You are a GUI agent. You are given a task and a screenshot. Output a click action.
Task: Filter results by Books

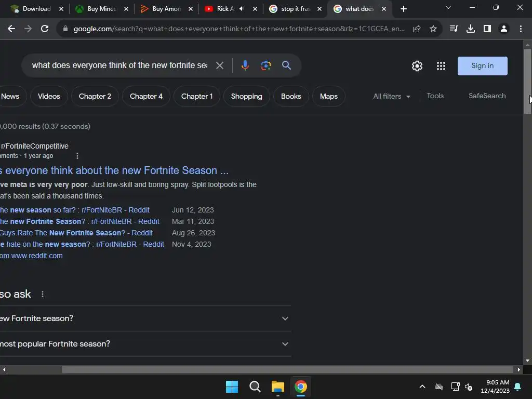point(291,96)
